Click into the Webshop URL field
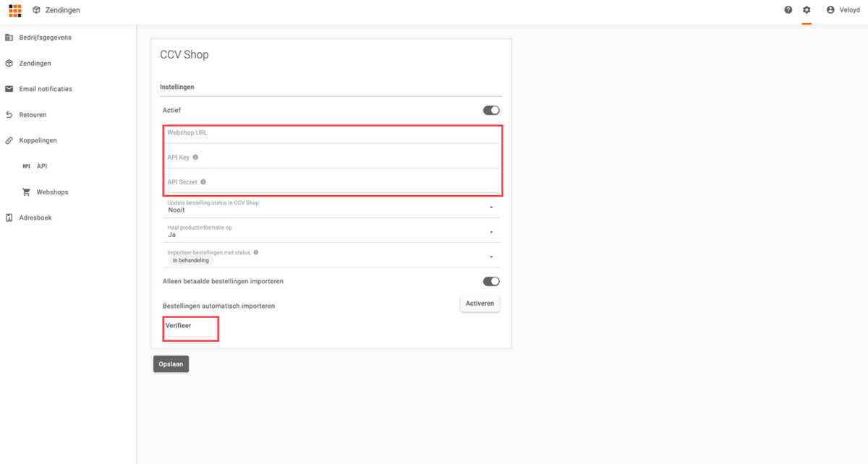The height and width of the screenshot is (464, 868). pyautogui.click(x=333, y=133)
